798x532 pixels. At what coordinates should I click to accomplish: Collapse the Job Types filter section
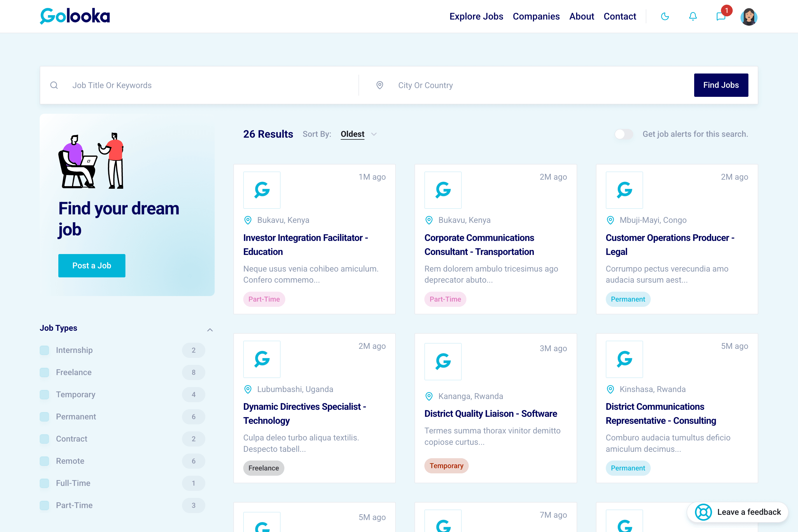210,330
